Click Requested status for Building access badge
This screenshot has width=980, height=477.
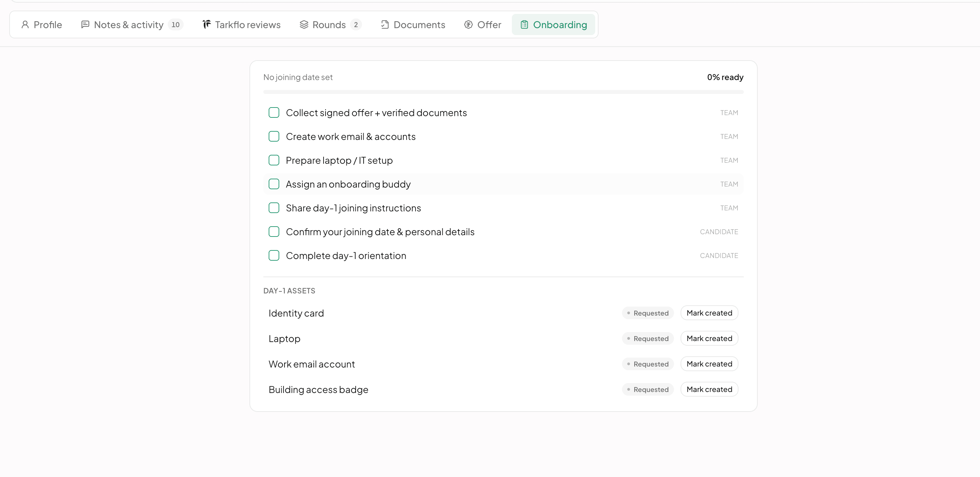647,390
